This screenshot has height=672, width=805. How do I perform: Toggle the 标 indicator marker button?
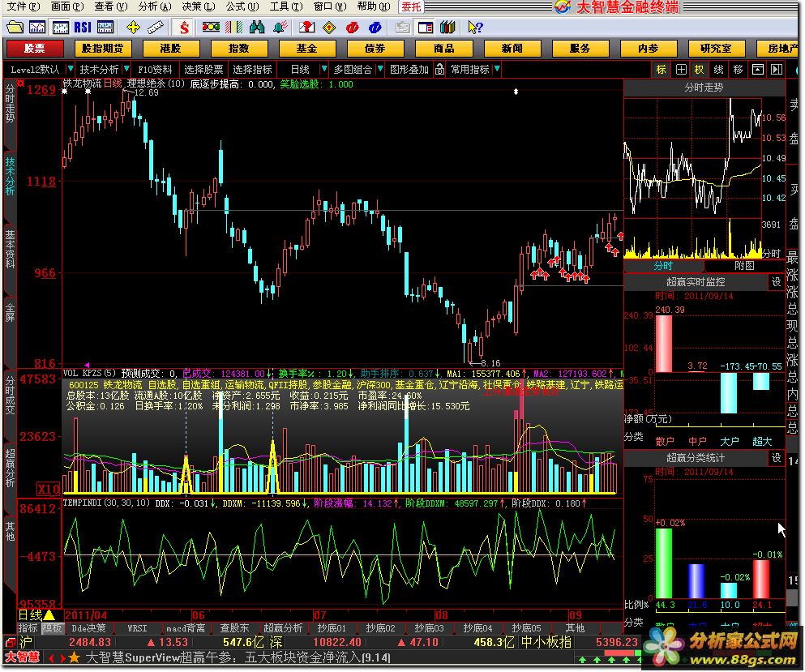click(x=662, y=69)
